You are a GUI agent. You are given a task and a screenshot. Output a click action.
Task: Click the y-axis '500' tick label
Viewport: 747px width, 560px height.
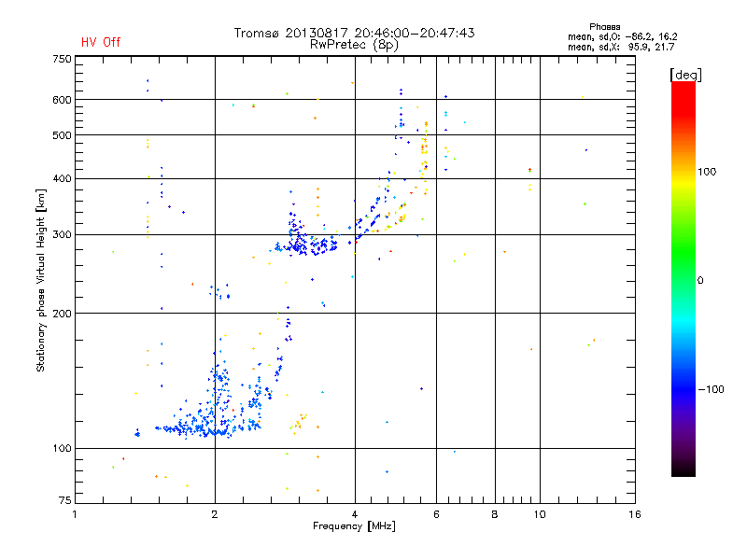(x=62, y=135)
